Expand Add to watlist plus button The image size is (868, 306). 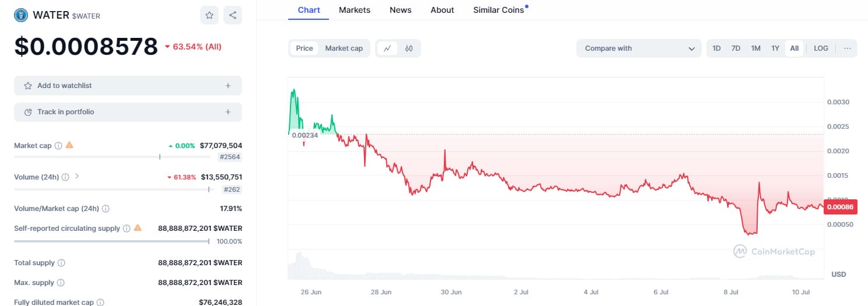click(x=228, y=86)
